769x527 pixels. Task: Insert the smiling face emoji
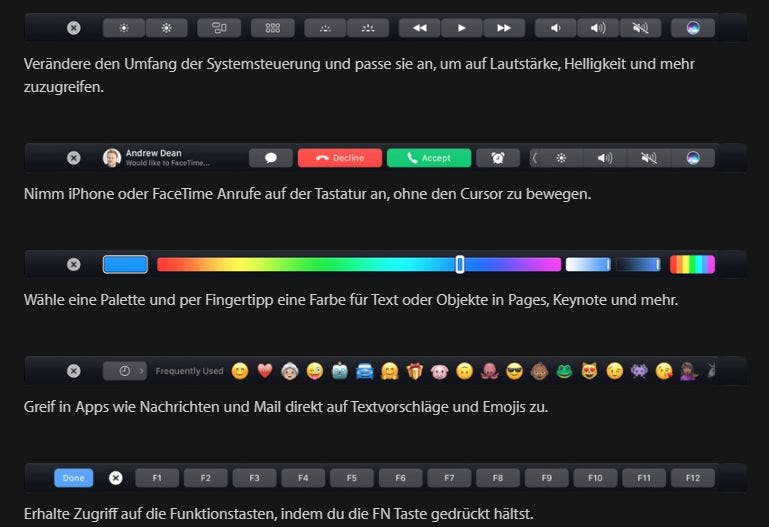click(x=240, y=372)
